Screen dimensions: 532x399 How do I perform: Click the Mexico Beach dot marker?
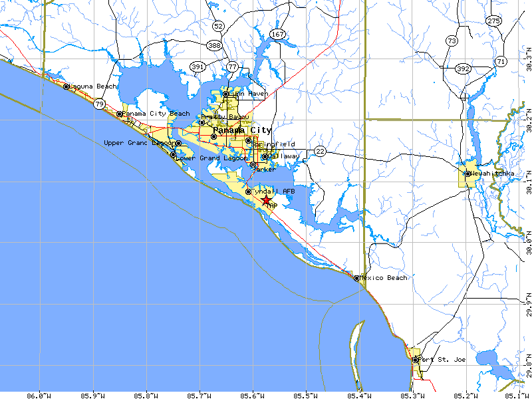pos(356,278)
